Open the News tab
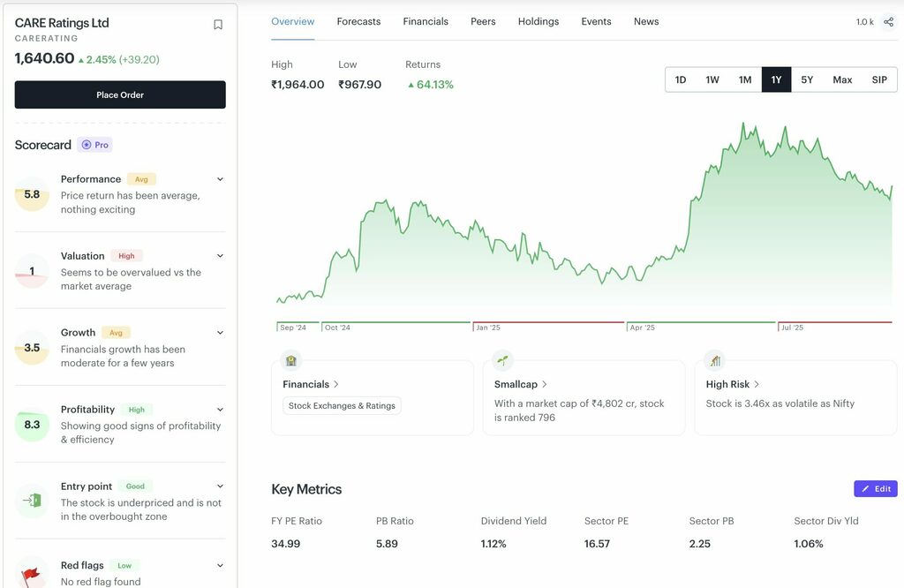 tap(646, 22)
